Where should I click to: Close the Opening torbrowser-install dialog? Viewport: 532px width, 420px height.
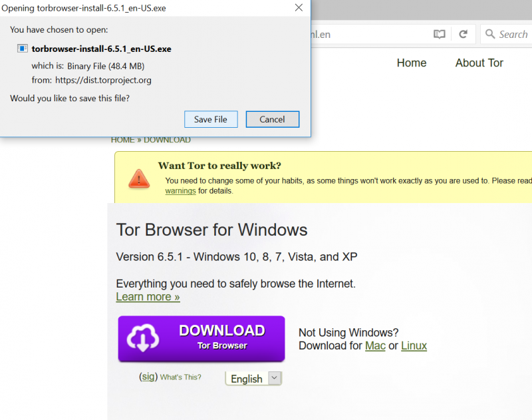click(299, 7)
